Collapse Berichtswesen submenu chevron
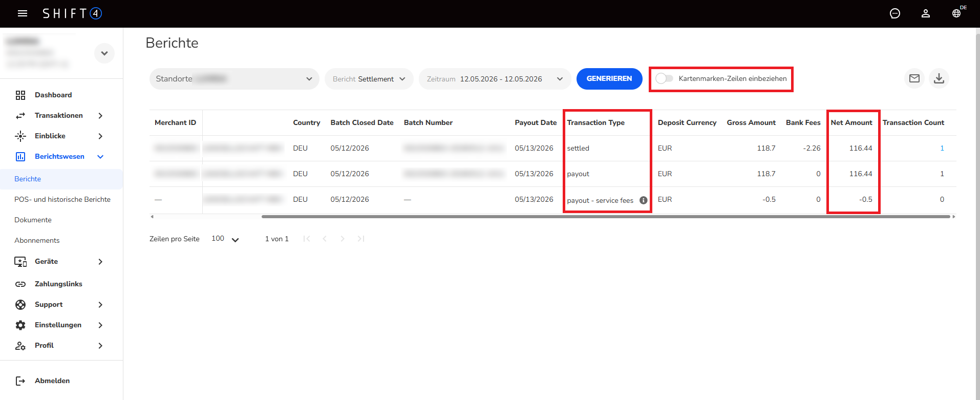 coord(100,157)
